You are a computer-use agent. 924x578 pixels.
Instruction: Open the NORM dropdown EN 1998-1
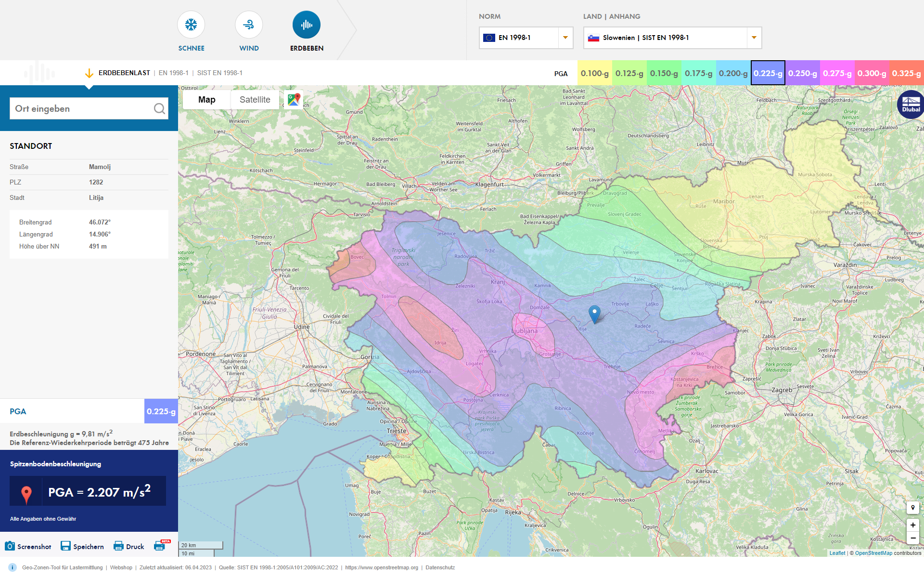click(x=526, y=38)
